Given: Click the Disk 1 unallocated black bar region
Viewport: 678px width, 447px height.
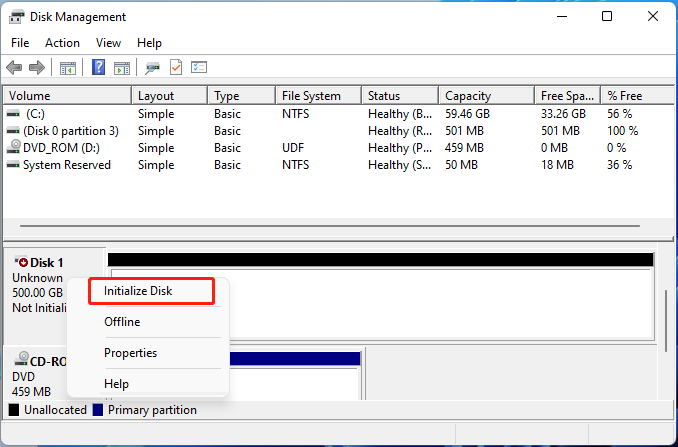Looking at the screenshot, I should coord(381,259).
